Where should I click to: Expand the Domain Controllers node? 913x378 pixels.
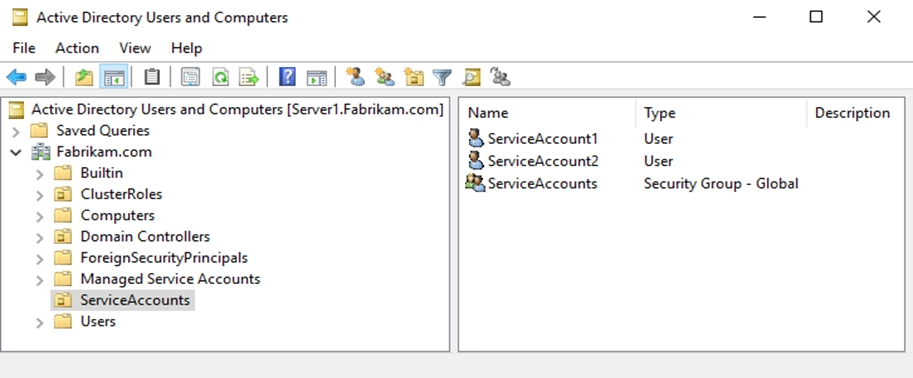[x=40, y=238]
